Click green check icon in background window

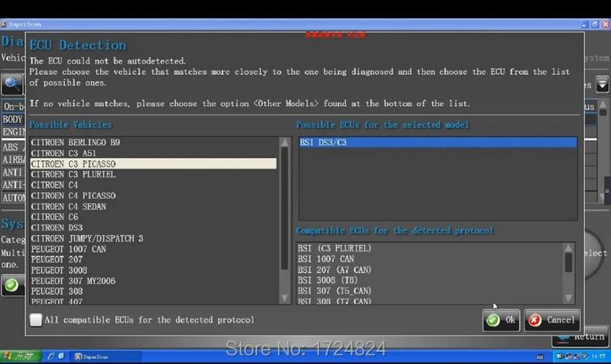(x=11, y=285)
